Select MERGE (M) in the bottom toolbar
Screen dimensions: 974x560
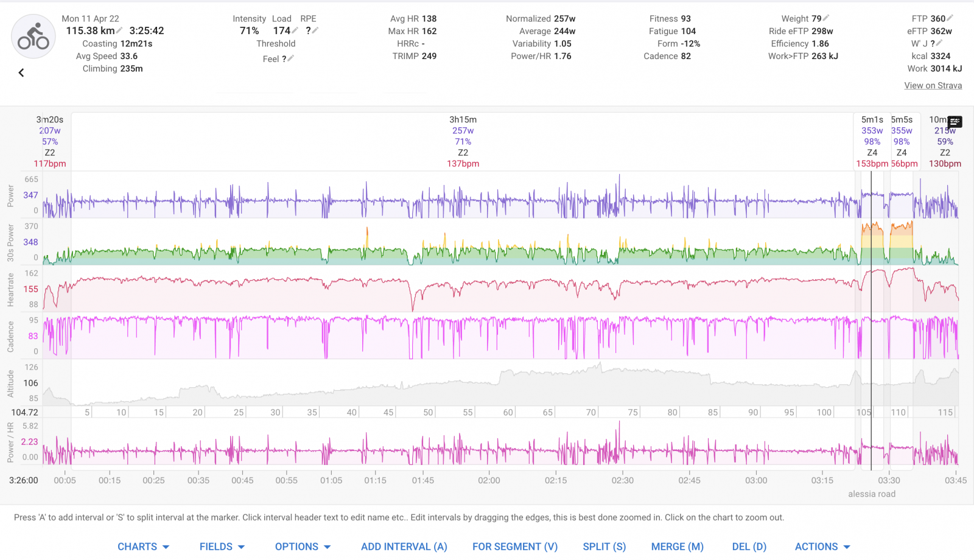tap(677, 547)
